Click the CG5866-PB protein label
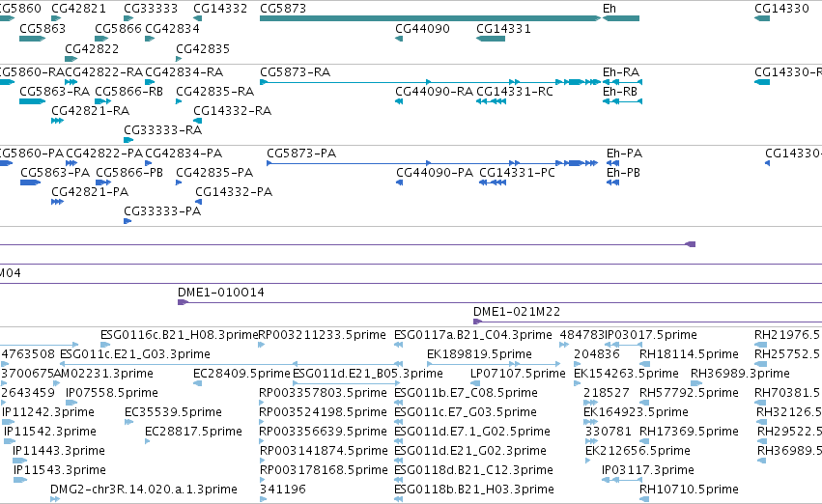Screen dimensions: 822x504 [129, 173]
